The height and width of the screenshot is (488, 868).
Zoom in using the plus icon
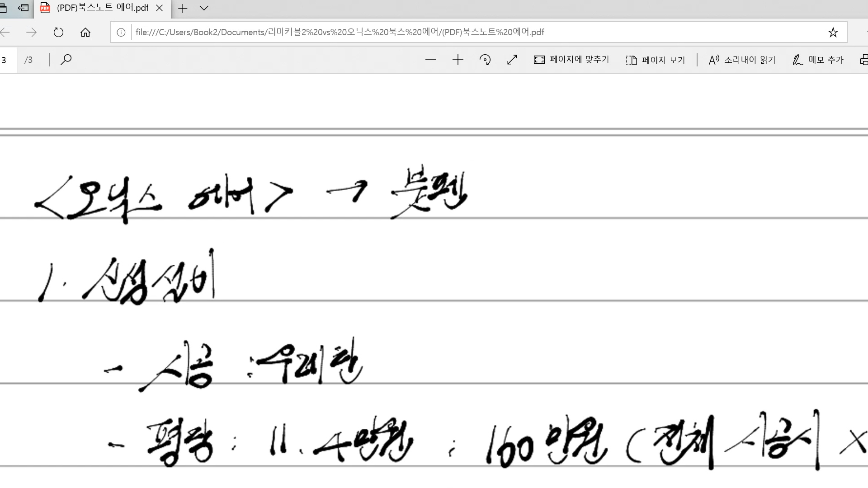[458, 60]
